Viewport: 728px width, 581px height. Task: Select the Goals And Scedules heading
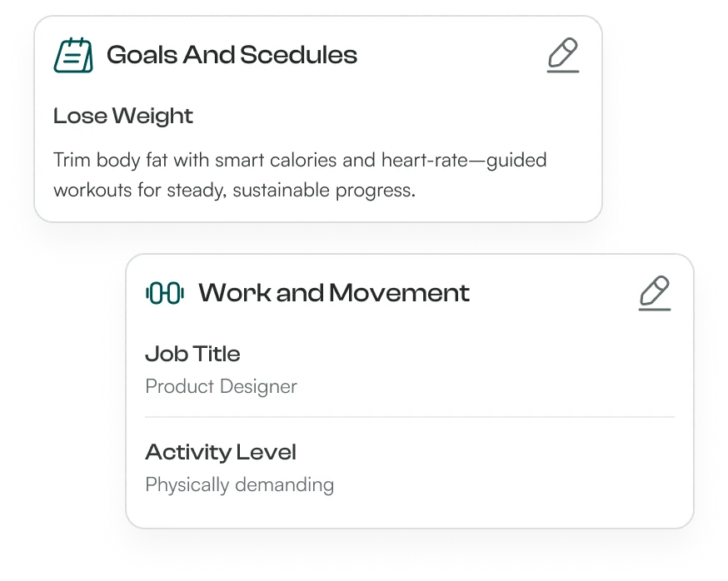[232, 55]
